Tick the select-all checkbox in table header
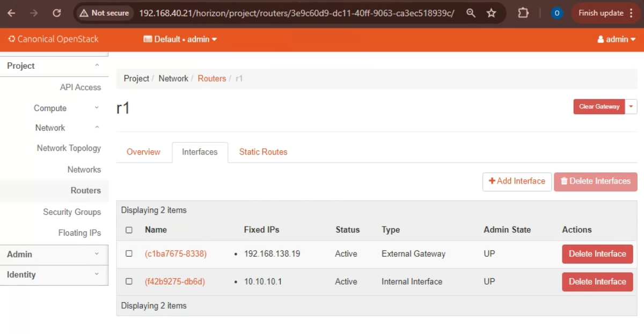This screenshot has width=644, height=334. 129,230
